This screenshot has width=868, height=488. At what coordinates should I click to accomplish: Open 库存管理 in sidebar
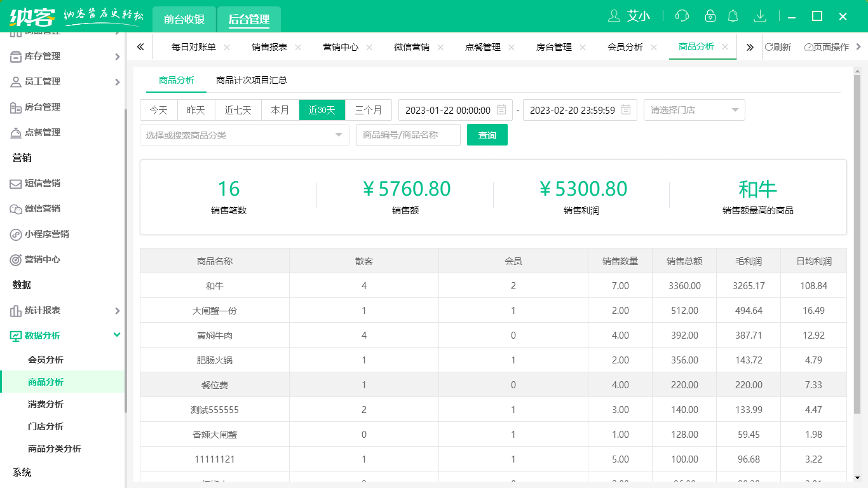point(43,56)
